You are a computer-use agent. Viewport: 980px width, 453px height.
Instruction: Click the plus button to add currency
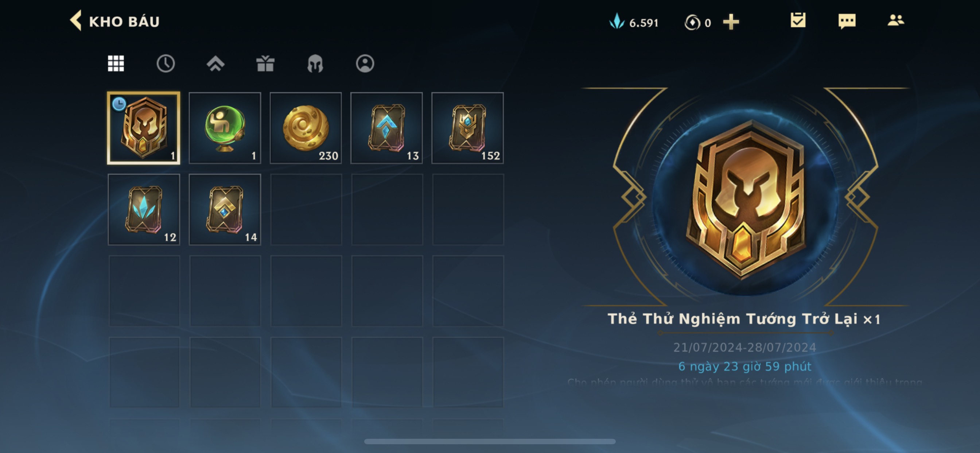pyautogui.click(x=731, y=22)
